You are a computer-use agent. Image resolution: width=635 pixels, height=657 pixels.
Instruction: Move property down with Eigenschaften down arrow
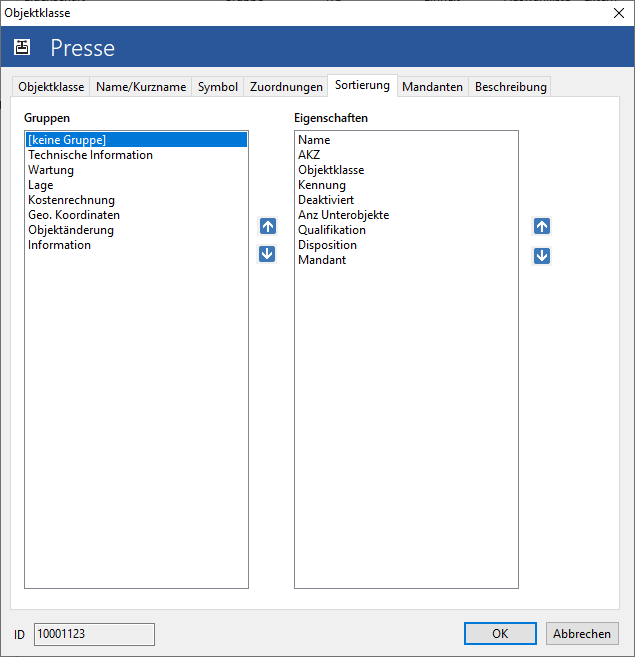[542, 256]
